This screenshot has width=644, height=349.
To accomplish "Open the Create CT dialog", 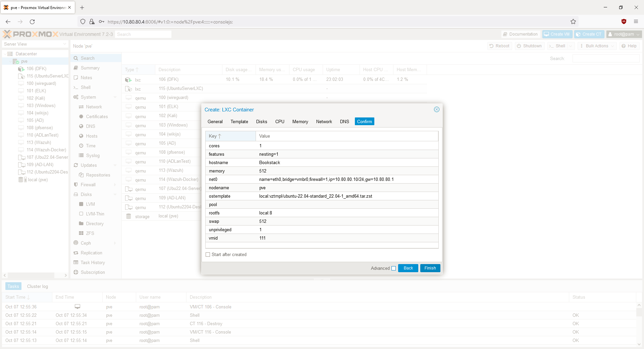I will [x=589, y=34].
